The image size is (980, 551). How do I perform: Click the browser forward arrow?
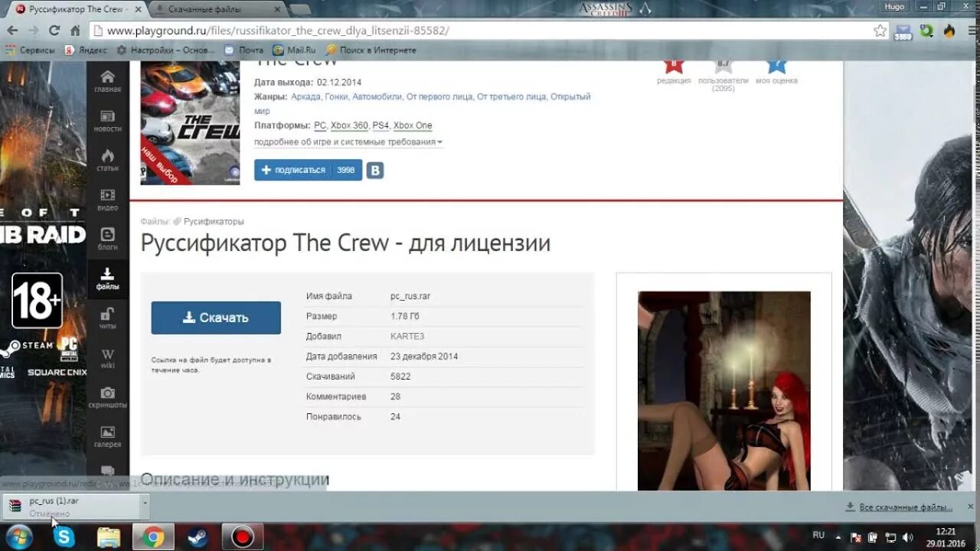34,31
